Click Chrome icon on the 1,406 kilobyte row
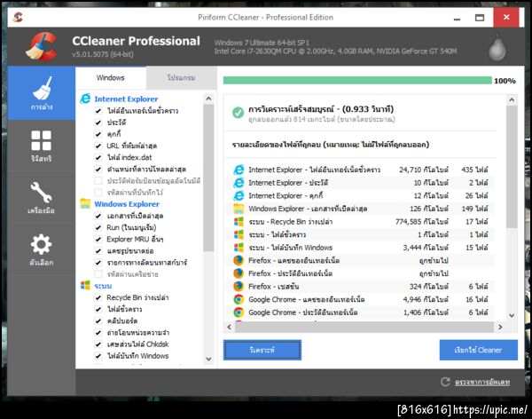The height and width of the screenshot is (419, 532). pyautogui.click(x=239, y=312)
